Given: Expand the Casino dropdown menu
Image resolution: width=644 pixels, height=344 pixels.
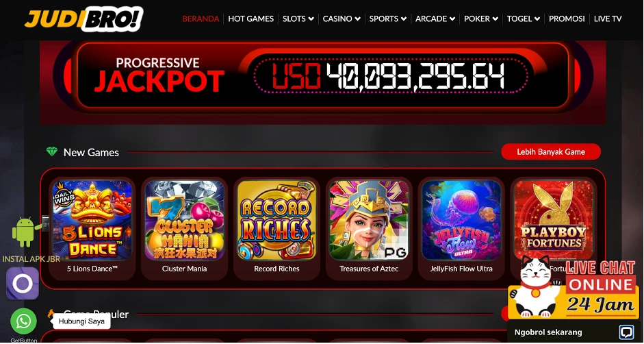Looking at the screenshot, I should tap(342, 19).
